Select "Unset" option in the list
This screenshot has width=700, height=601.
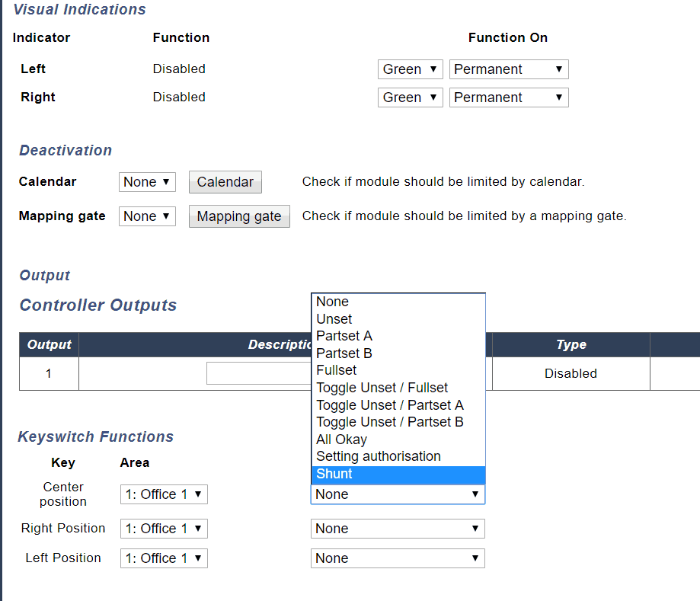point(334,318)
